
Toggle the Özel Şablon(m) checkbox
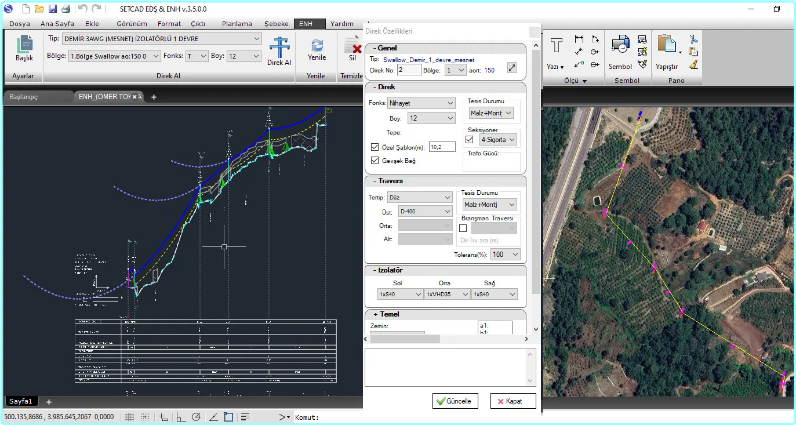(x=375, y=147)
